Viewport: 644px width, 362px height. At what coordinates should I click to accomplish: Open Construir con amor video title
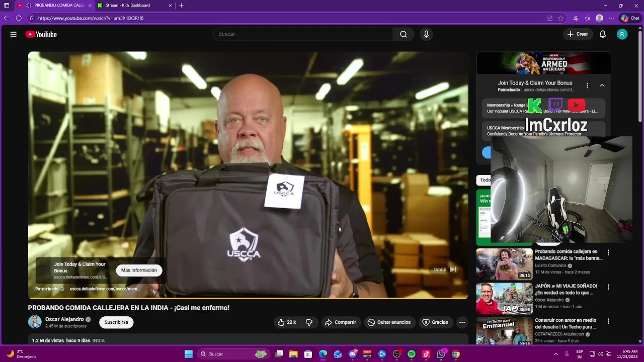tap(566, 323)
